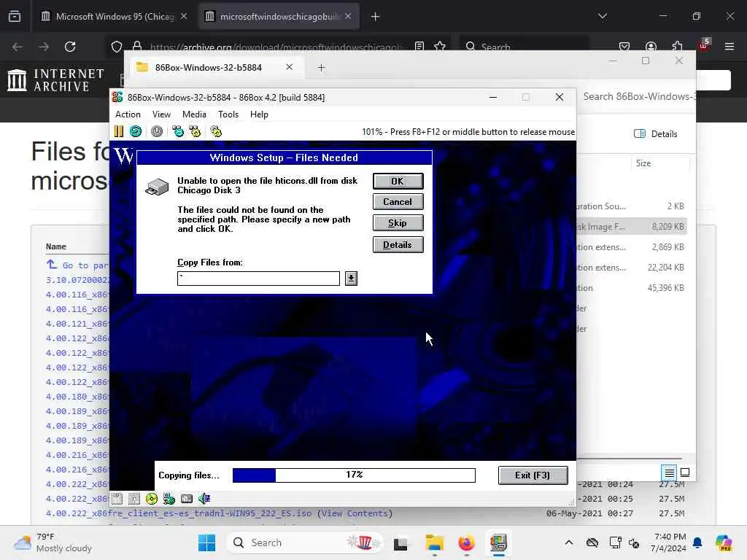The height and width of the screenshot is (560, 747).
Task: Open 4.00.222 WIN95_222_ES.iso link
Action: point(179,513)
